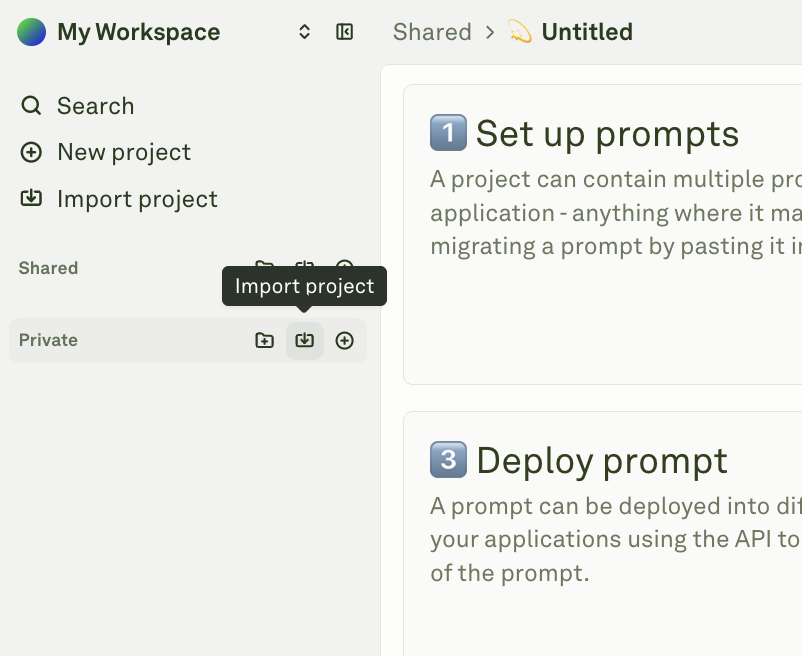802x656 pixels.
Task: Click the plus circle icon beside Private
Action: [x=345, y=340]
